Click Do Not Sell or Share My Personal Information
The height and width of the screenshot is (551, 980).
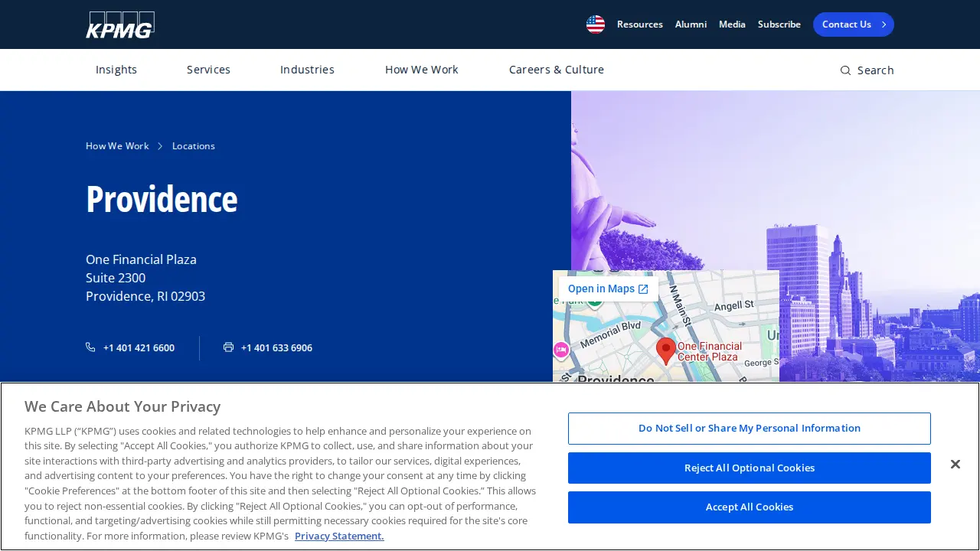tap(750, 429)
